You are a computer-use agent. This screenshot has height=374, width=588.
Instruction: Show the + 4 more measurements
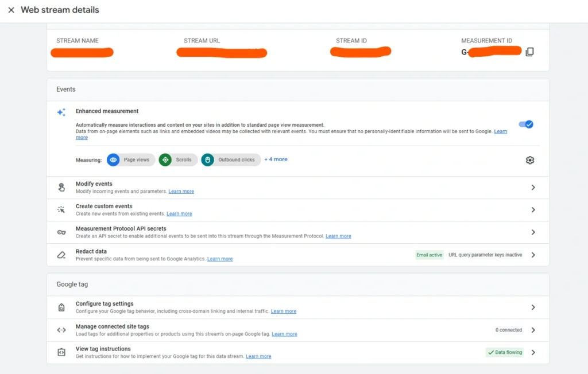(276, 159)
